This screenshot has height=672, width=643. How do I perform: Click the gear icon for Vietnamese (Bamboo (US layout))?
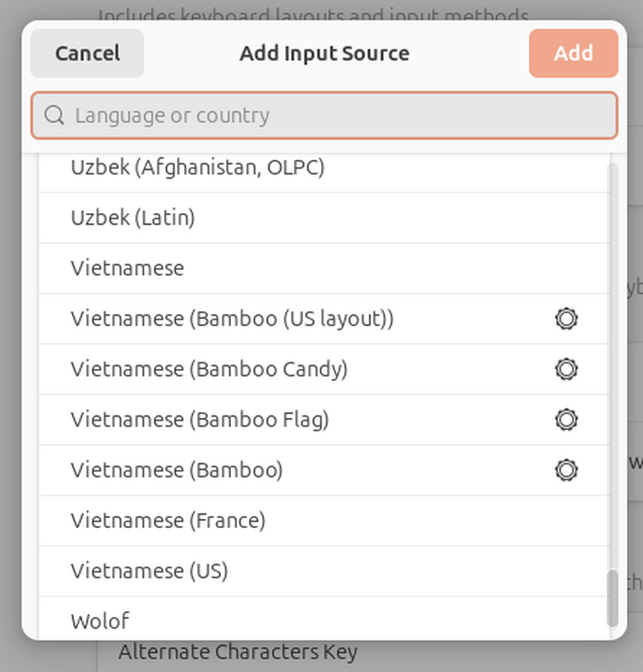point(566,319)
